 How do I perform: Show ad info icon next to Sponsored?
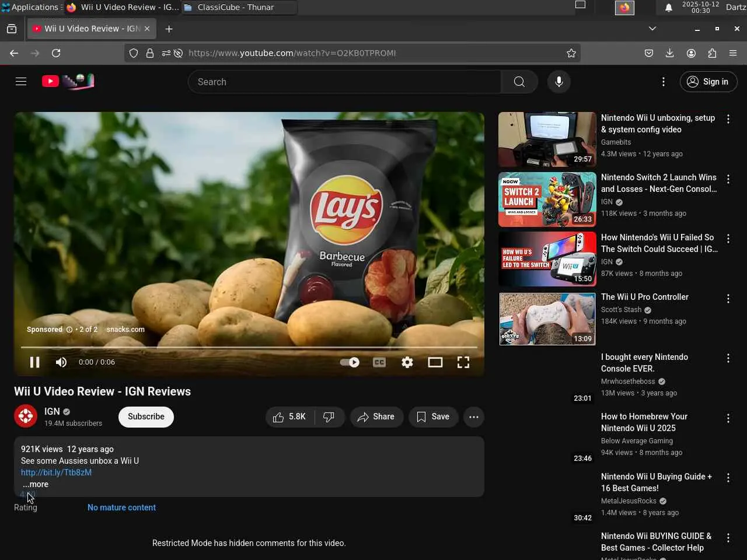pos(69,330)
